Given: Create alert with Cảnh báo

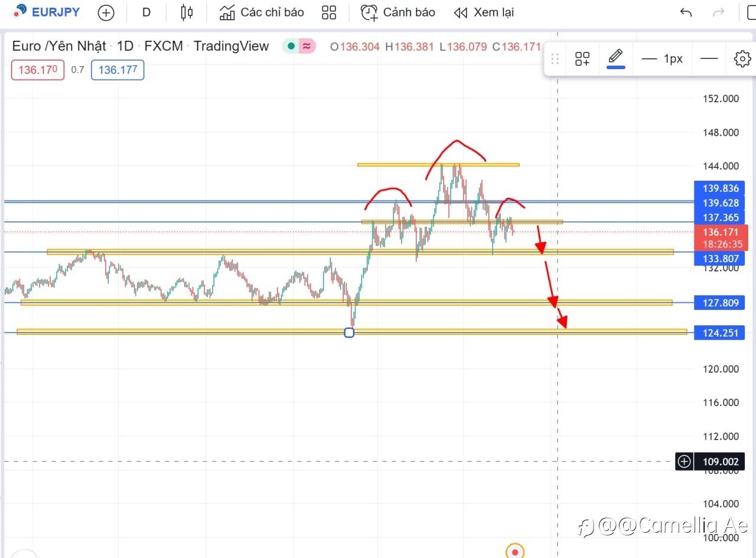Looking at the screenshot, I should [x=398, y=12].
